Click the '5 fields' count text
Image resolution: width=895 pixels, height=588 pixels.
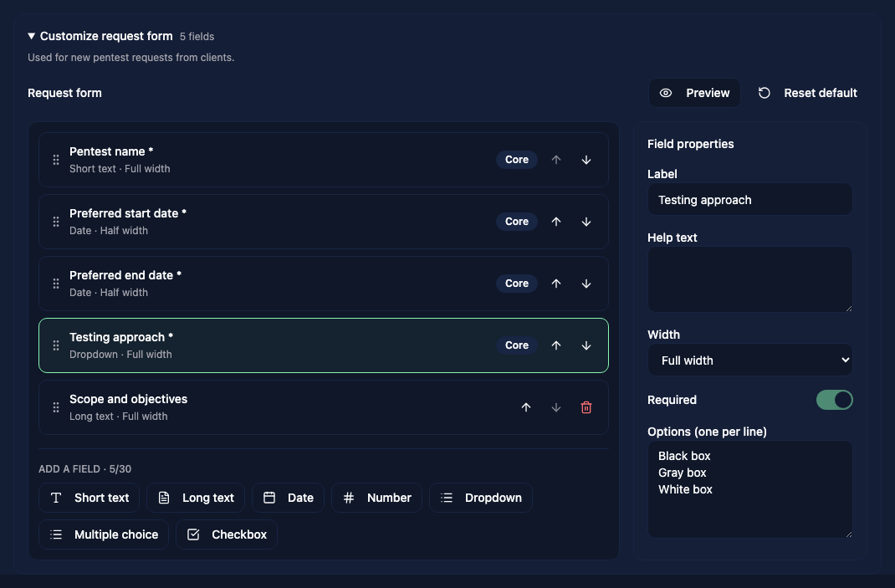197,37
